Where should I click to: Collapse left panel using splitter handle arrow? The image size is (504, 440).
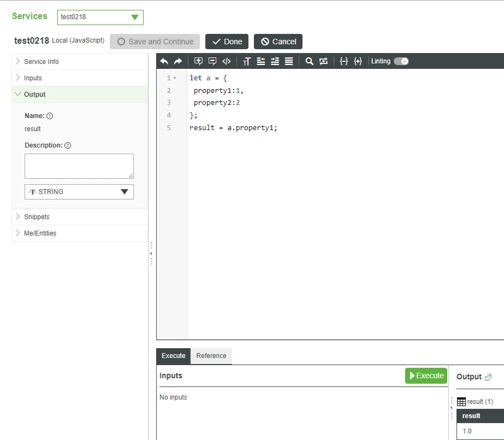[x=151, y=254]
